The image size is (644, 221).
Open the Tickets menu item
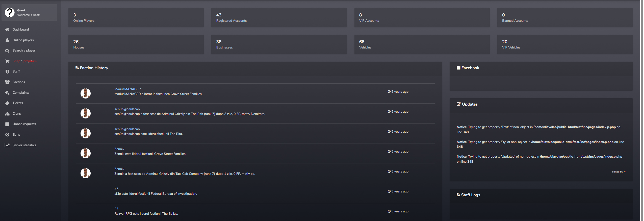coord(18,103)
